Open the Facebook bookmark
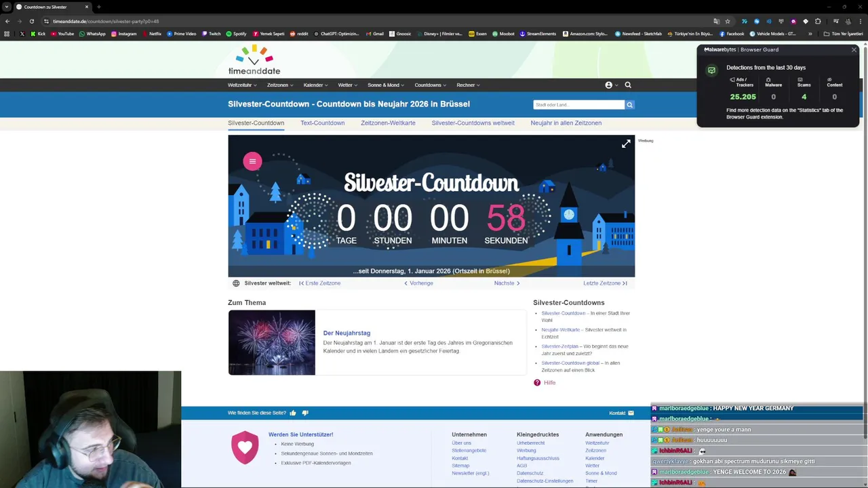The height and width of the screenshot is (488, 868). pyautogui.click(x=732, y=33)
